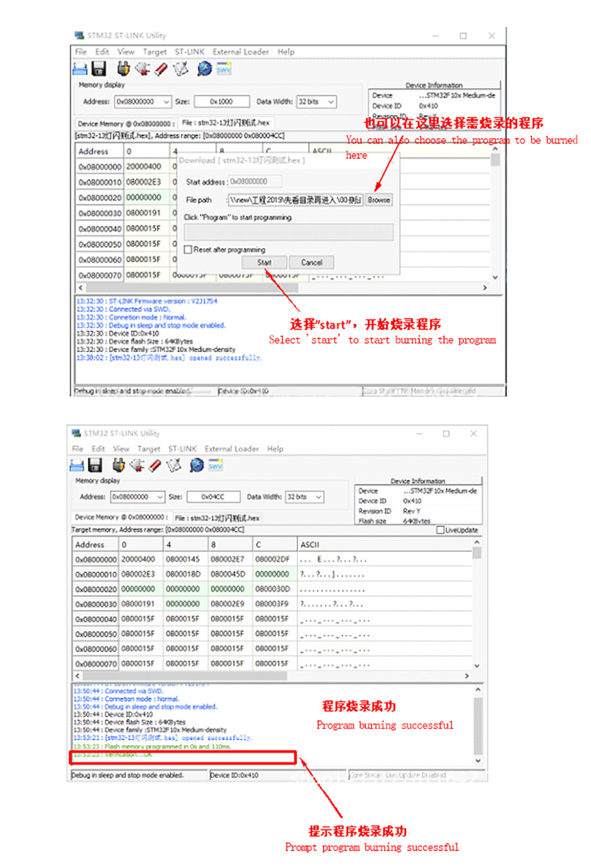Click SWV viewer icon in upper window toolbar
This screenshot has height=868, width=591.
coord(224,69)
